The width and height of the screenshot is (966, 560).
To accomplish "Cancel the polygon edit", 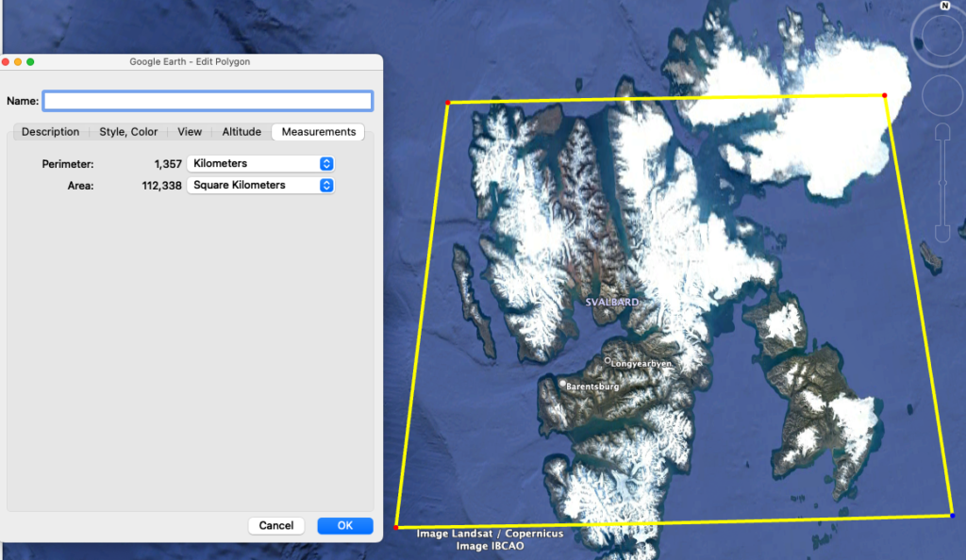I will pyautogui.click(x=275, y=525).
